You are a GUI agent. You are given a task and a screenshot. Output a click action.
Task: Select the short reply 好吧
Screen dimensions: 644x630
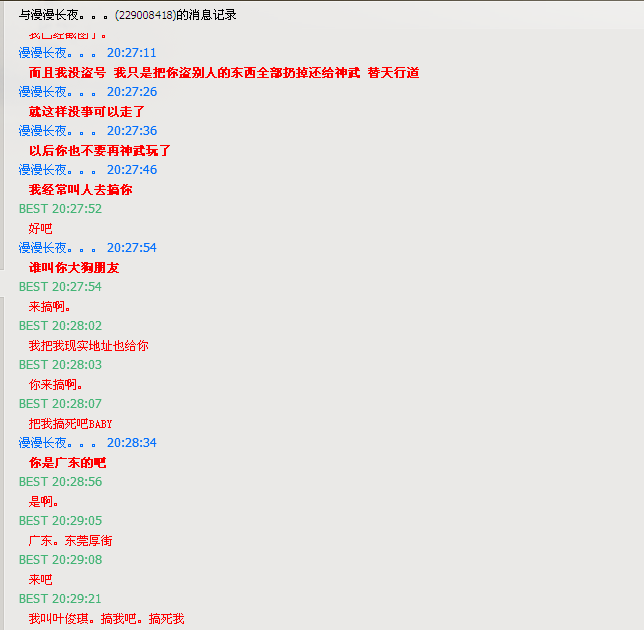(41, 229)
